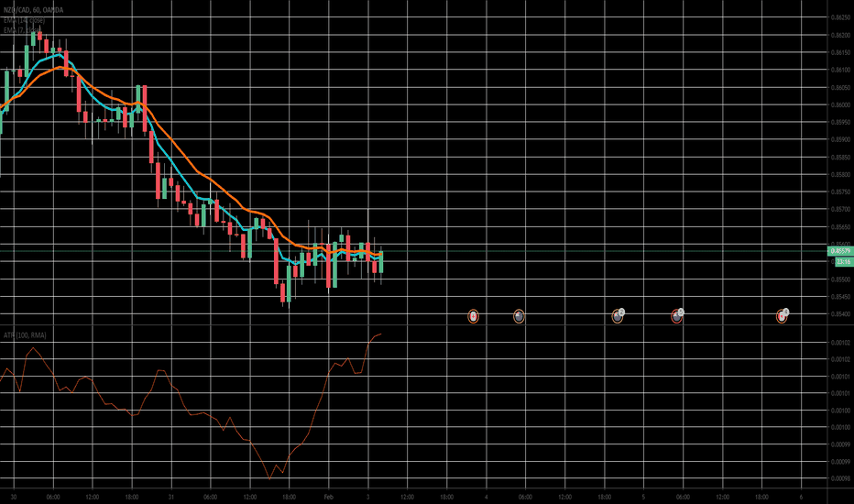This screenshot has height=504, width=854.
Task: Open the red-outlined New Zealand event marker
Action: [x=676, y=316]
